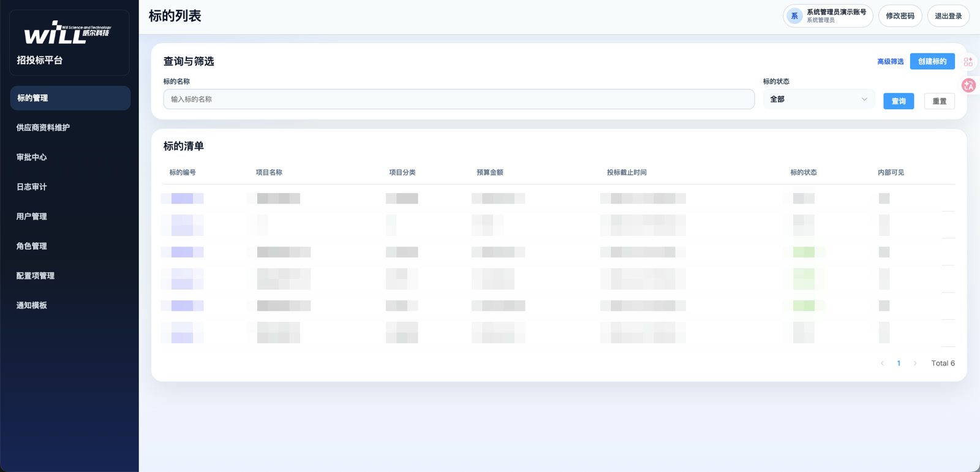Viewport: 980px width, 472px height.
Task: Go to next page arrow in pagination
Action: tap(915, 364)
